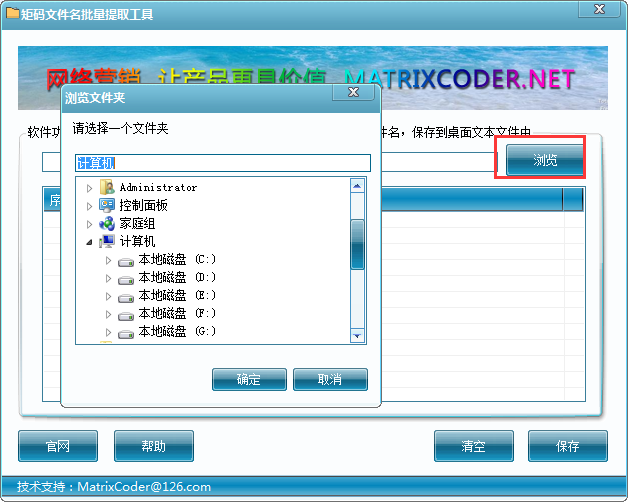
Task: Select the Administrator label in tree
Action: [158, 187]
